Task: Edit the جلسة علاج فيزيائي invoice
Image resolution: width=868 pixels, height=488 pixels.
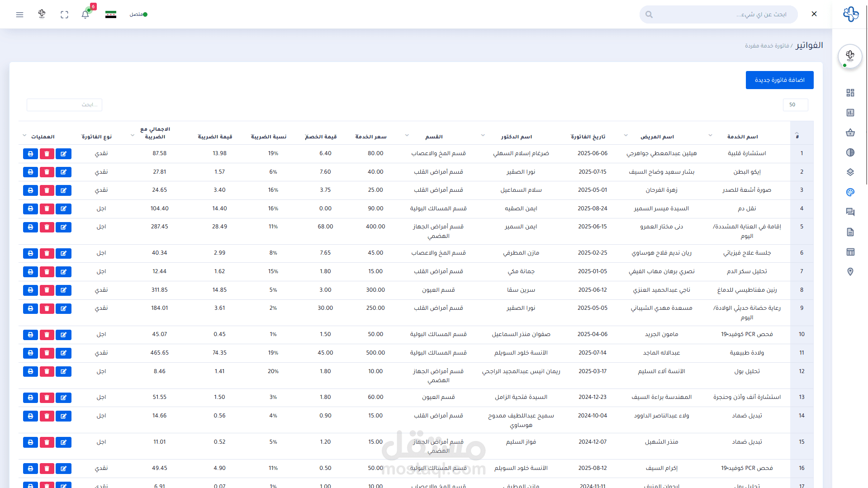Action: (64, 253)
